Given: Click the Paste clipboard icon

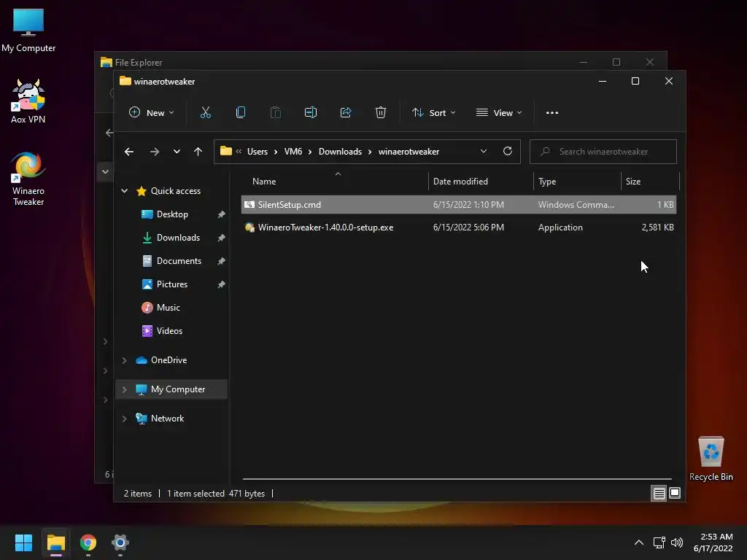Looking at the screenshot, I should tap(275, 113).
